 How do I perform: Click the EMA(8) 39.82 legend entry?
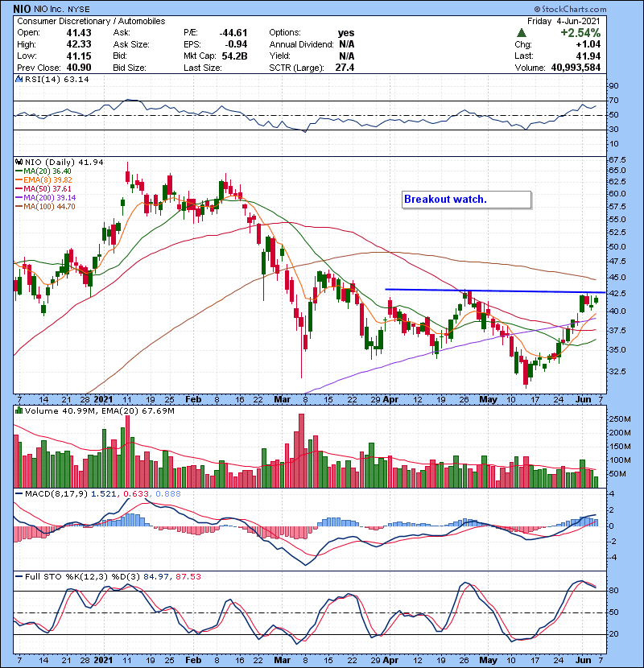[x=43, y=180]
